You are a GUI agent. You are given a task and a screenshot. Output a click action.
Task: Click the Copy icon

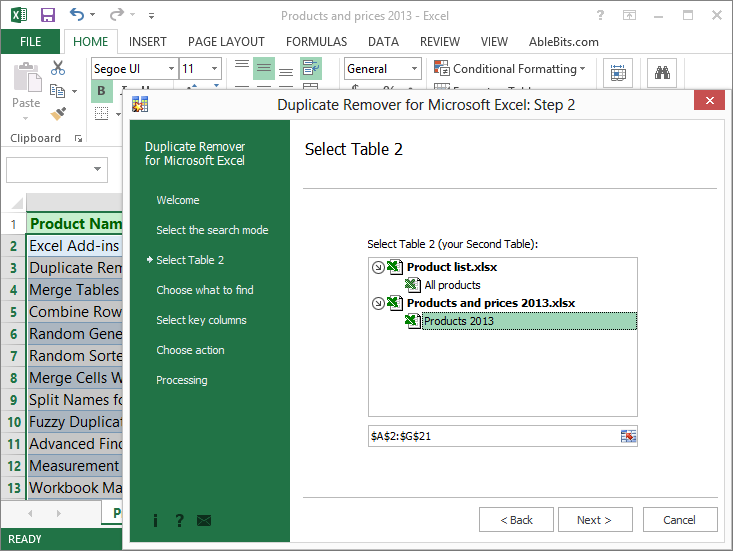pyautogui.click(x=57, y=91)
